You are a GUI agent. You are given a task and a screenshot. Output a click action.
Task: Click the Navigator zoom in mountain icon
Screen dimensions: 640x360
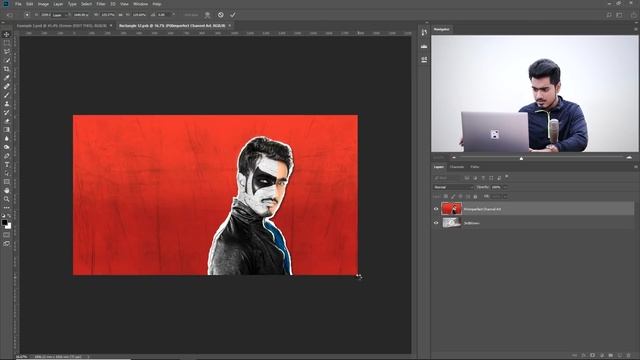click(x=629, y=157)
